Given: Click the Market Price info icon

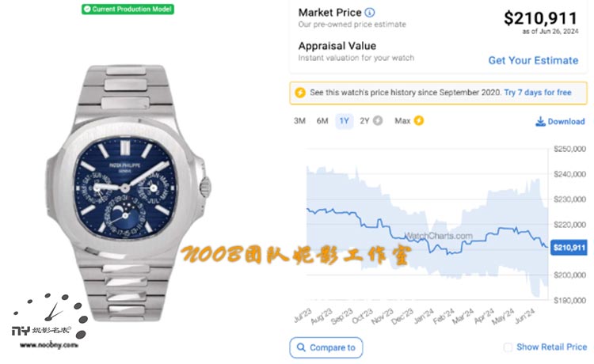Looking at the screenshot, I should pyautogui.click(x=370, y=13).
